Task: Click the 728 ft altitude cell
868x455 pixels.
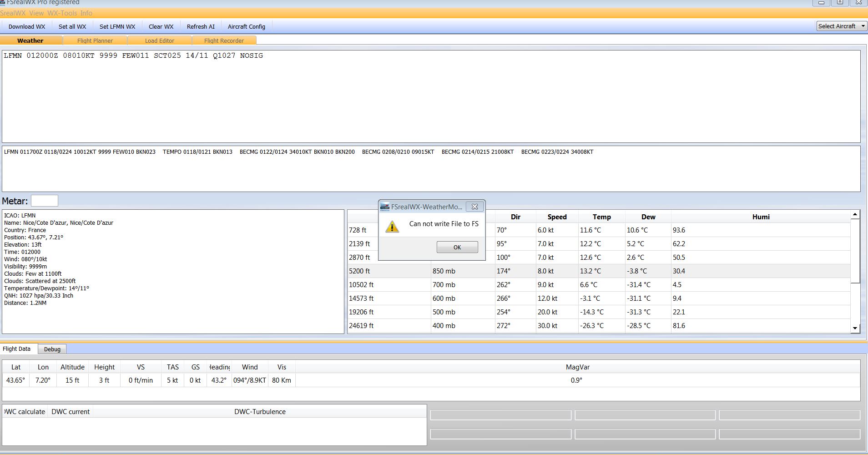Action: click(363, 230)
